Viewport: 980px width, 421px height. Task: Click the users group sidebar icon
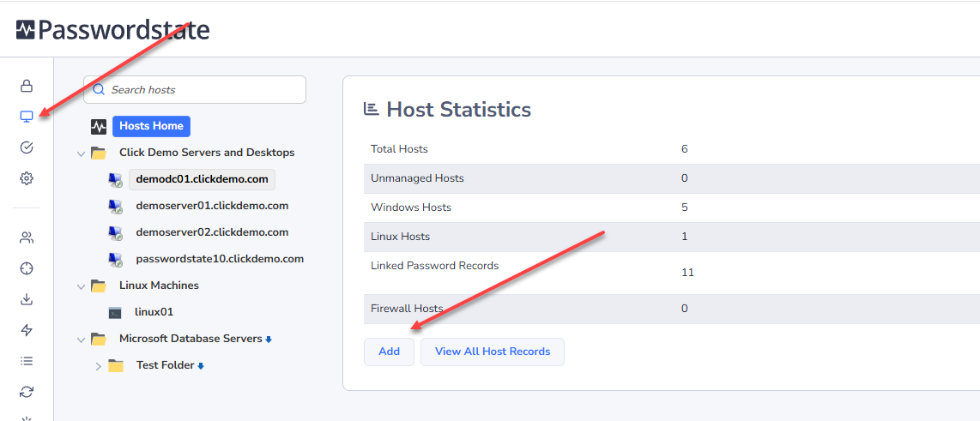(x=27, y=238)
